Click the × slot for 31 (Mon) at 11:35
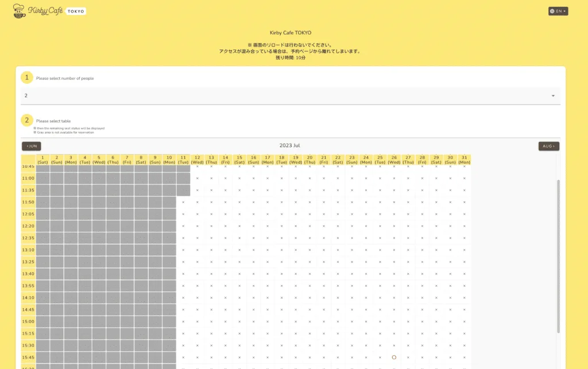The width and height of the screenshot is (588, 369). coord(464,190)
